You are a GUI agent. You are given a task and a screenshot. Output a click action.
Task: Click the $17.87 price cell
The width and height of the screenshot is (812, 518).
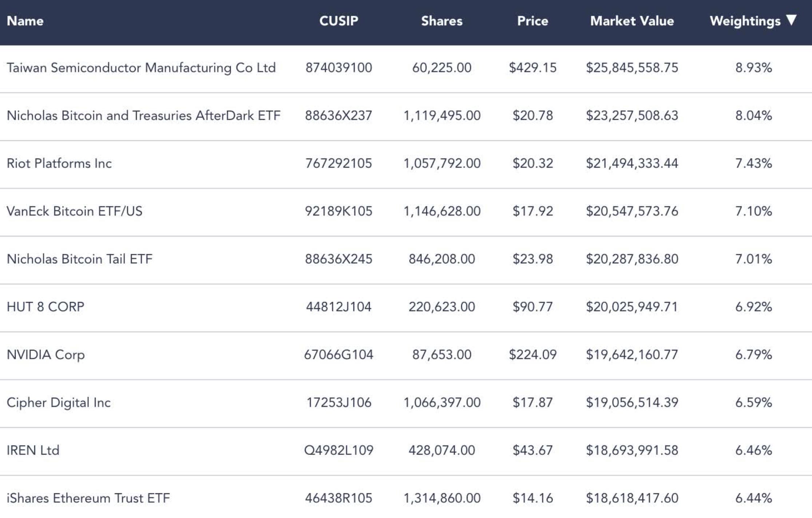click(532, 403)
